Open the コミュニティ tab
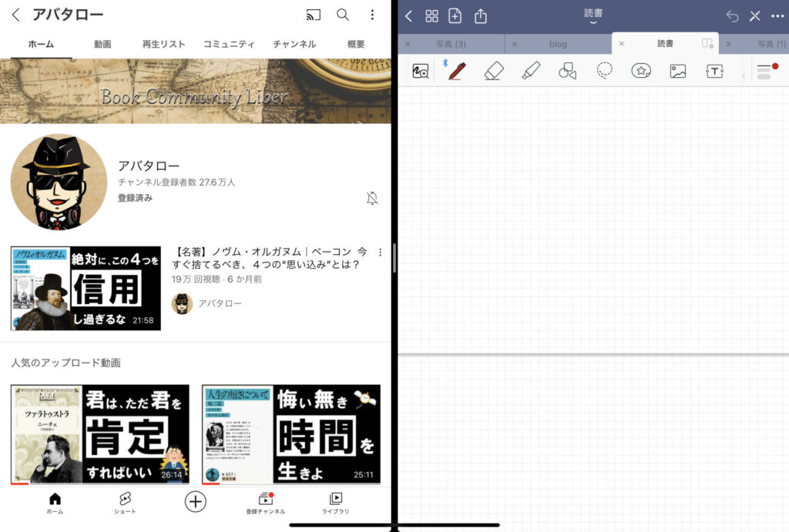The height and width of the screenshot is (532, 789). (229, 44)
